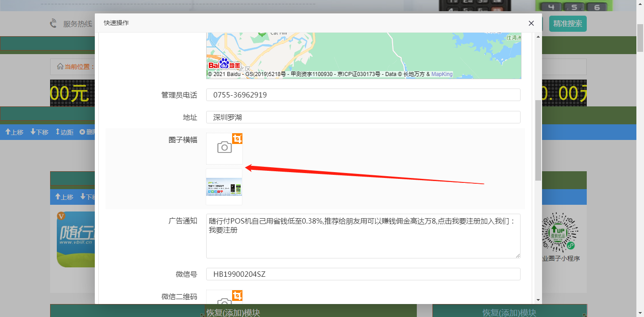
Task: Click the camera upload icon for 圈子横幅
Action: 224,148
